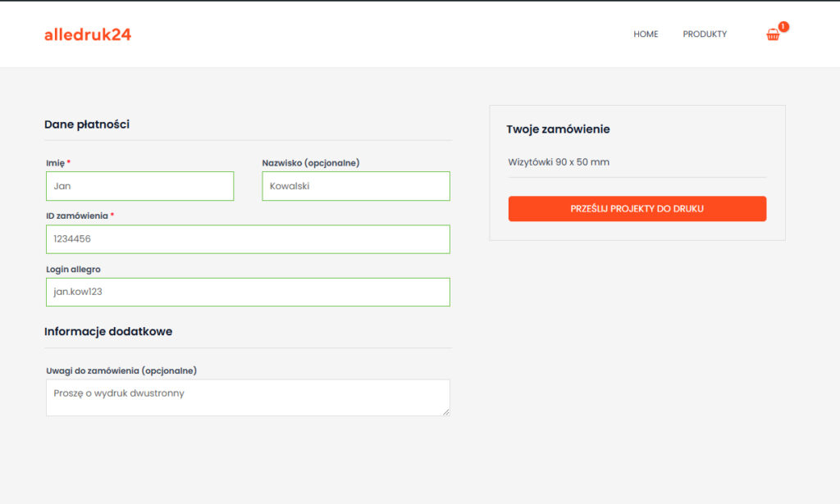
Task: Click the Nazwisko (opcjonalne) label
Action: [x=311, y=162]
